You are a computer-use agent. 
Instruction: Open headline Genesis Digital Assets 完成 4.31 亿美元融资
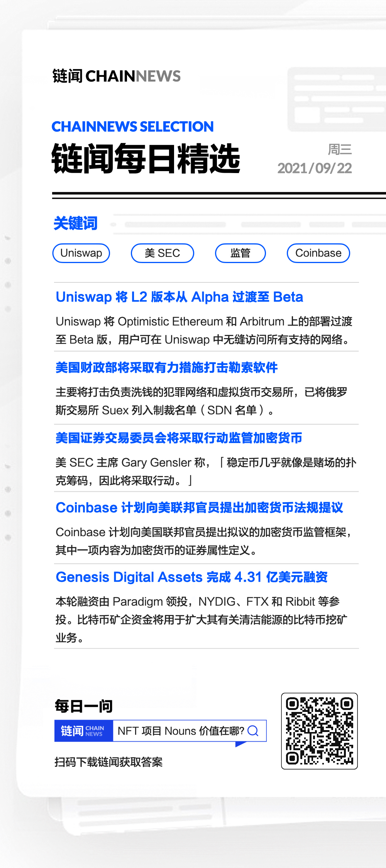[x=191, y=577]
